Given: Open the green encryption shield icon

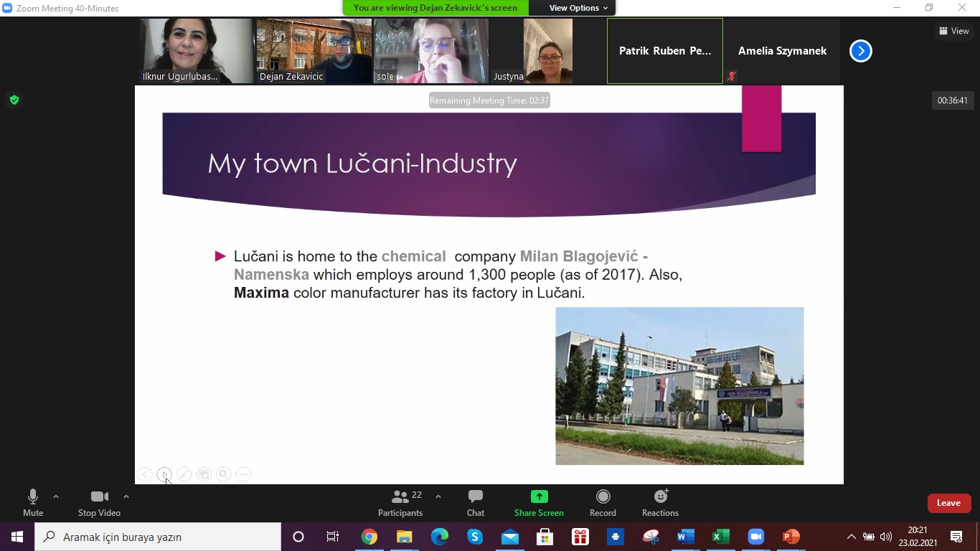Looking at the screenshot, I should pyautogui.click(x=14, y=100).
